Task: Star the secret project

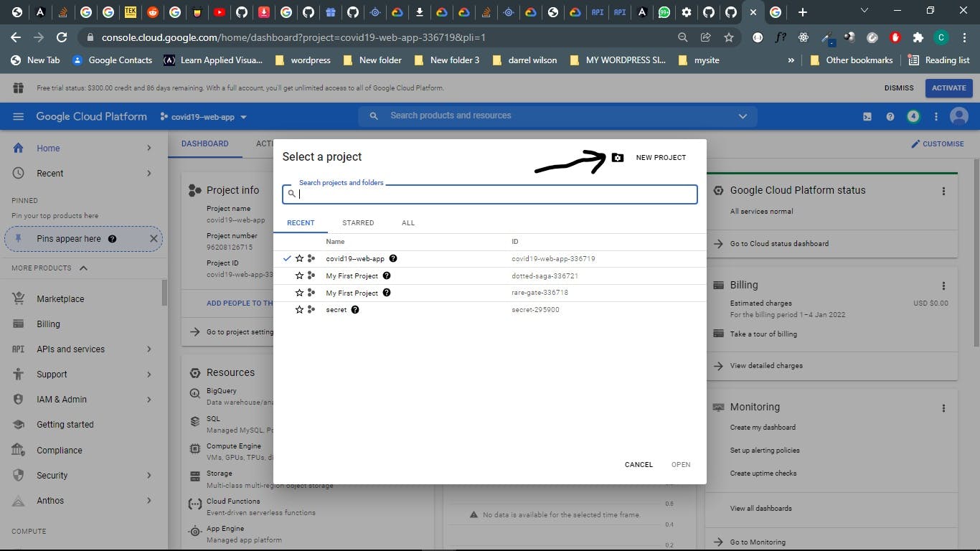Action: pos(299,310)
